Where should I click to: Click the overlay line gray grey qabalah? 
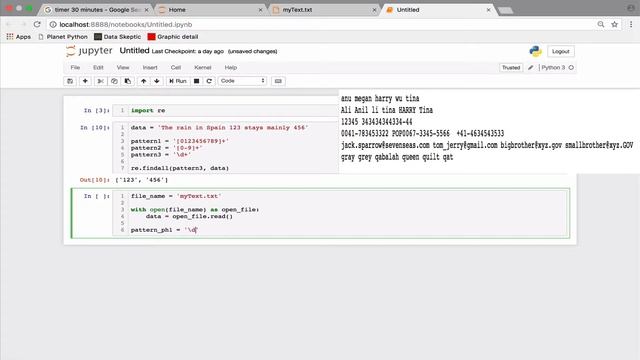coord(397,157)
